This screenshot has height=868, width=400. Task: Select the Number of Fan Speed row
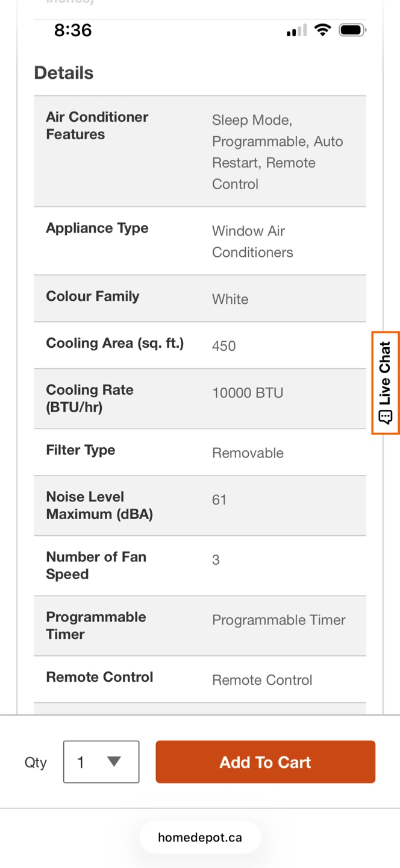pyautogui.click(x=200, y=566)
